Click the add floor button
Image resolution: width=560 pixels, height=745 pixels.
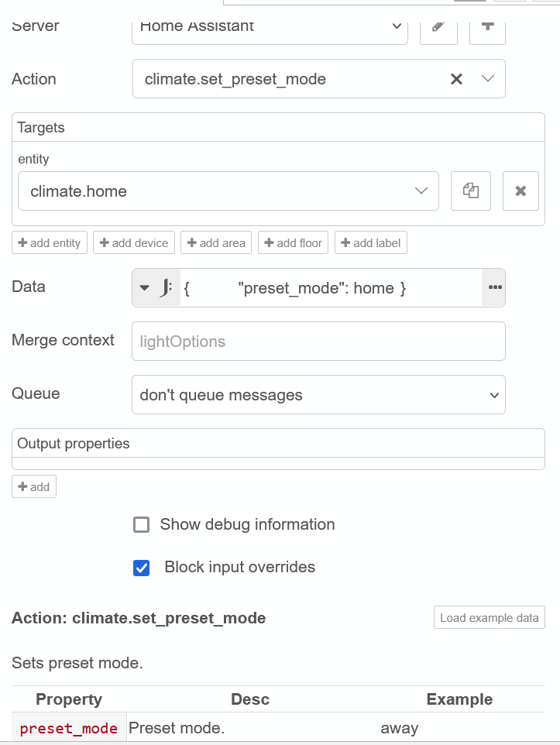[x=293, y=243]
